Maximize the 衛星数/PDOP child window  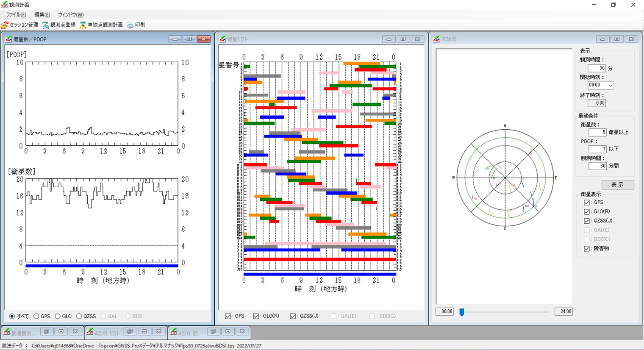coord(189,39)
